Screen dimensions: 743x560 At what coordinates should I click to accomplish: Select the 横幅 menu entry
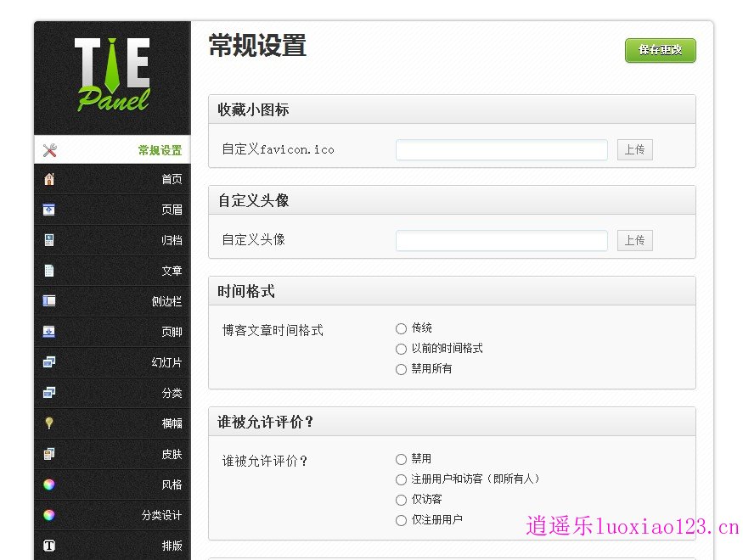(x=112, y=423)
